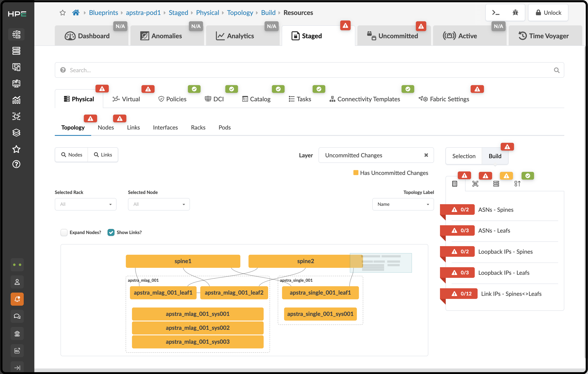588x374 pixels.
Task: Enable the Expand Nodes checkbox
Action: (64, 232)
